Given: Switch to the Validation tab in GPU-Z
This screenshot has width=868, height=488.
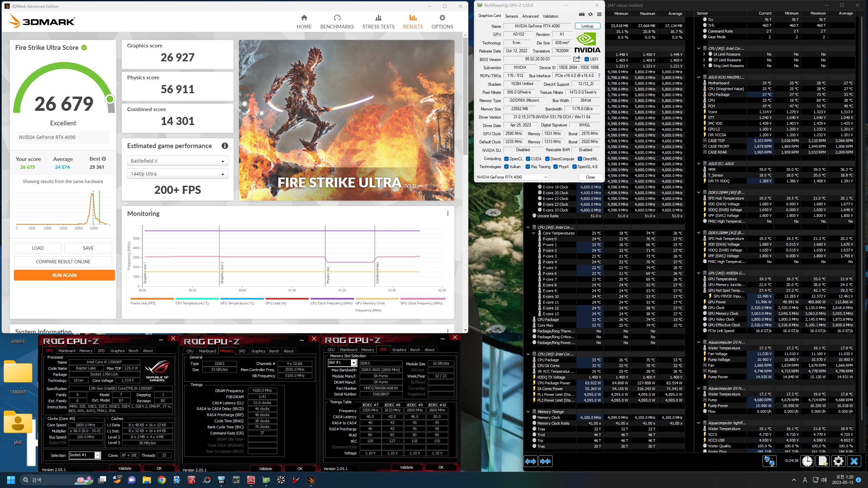Looking at the screenshot, I should [x=550, y=16].
